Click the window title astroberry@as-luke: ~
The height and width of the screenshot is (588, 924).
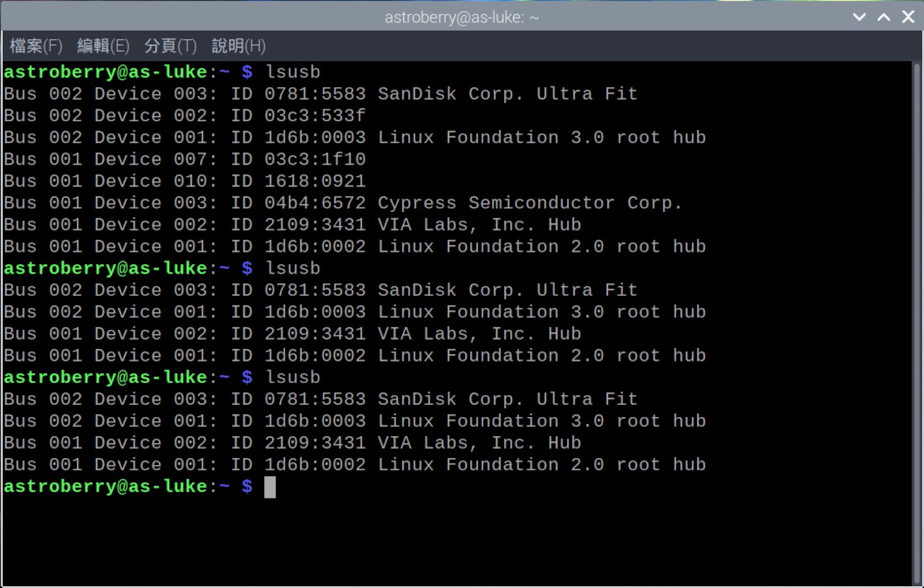coord(462,17)
